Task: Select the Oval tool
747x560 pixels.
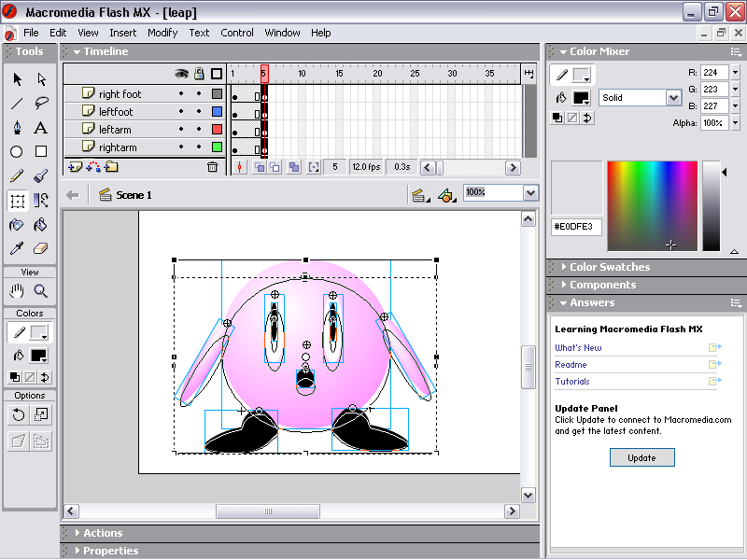Action: [x=17, y=152]
